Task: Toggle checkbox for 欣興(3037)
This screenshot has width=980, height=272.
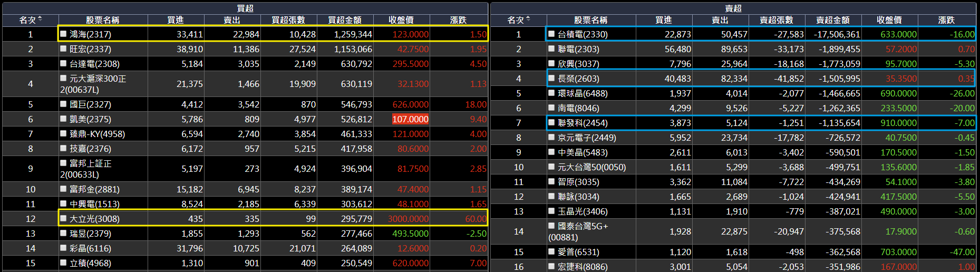Action: 551,63
